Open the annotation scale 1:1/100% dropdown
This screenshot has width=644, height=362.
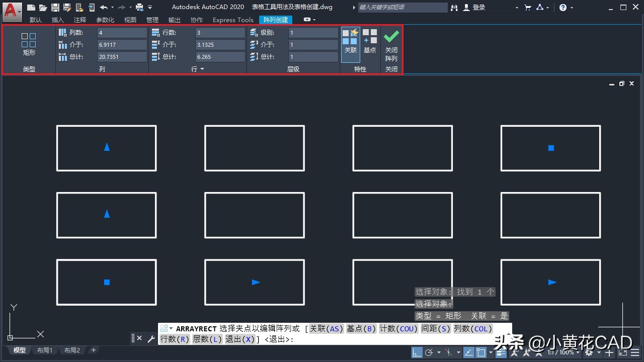[578, 352]
